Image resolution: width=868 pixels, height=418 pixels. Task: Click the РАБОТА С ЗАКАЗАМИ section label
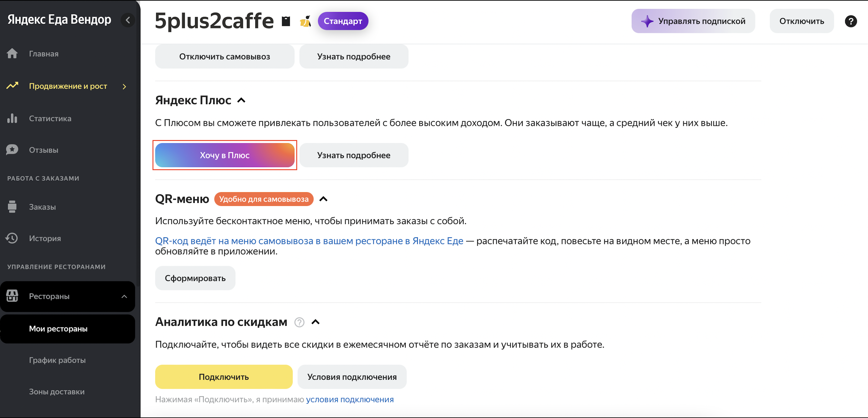tap(43, 179)
